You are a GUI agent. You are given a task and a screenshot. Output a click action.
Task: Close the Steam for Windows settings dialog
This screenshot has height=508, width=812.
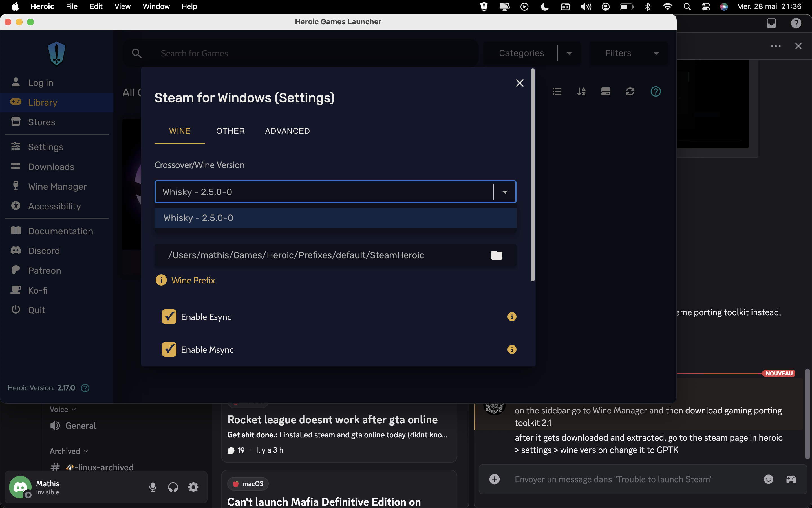tap(520, 83)
